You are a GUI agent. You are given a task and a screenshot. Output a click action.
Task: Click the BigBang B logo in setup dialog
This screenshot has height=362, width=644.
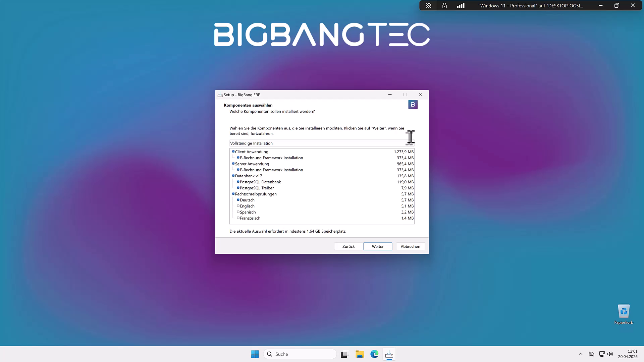(413, 105)
